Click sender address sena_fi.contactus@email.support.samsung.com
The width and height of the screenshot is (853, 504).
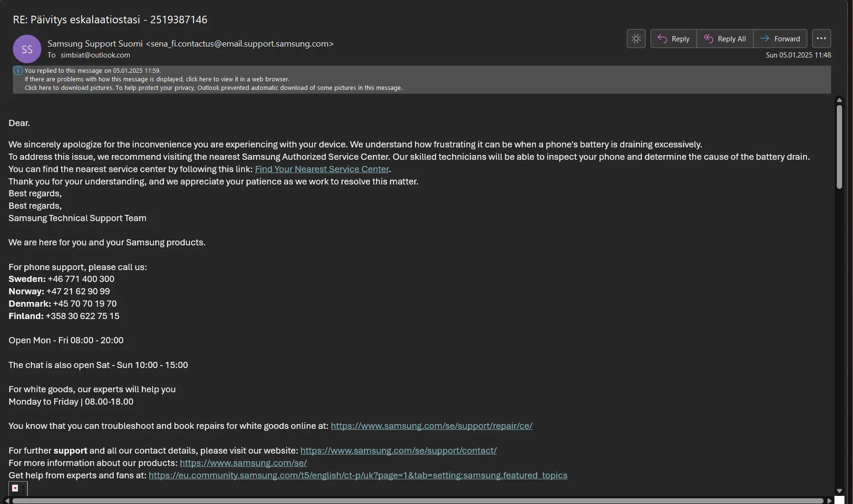240,43
